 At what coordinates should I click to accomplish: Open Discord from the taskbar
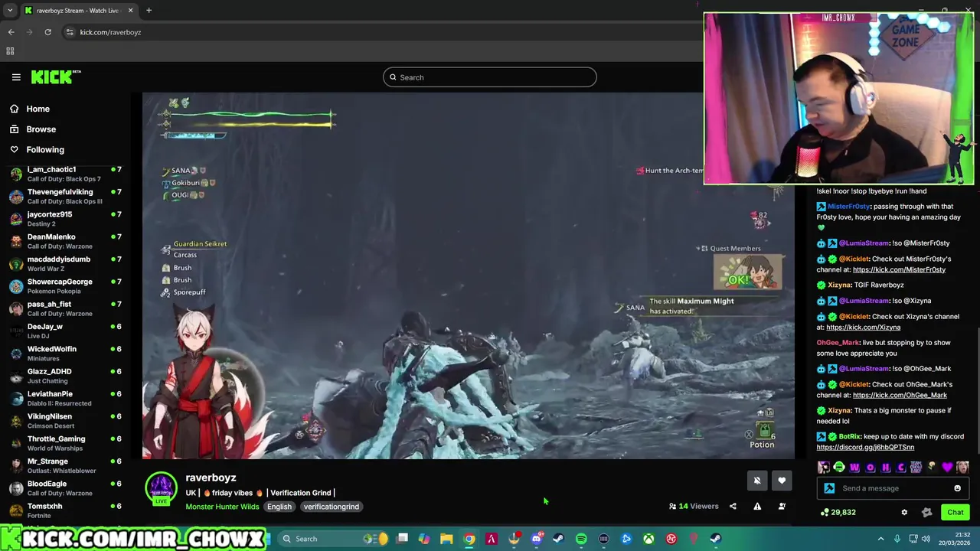coord(537,539)
